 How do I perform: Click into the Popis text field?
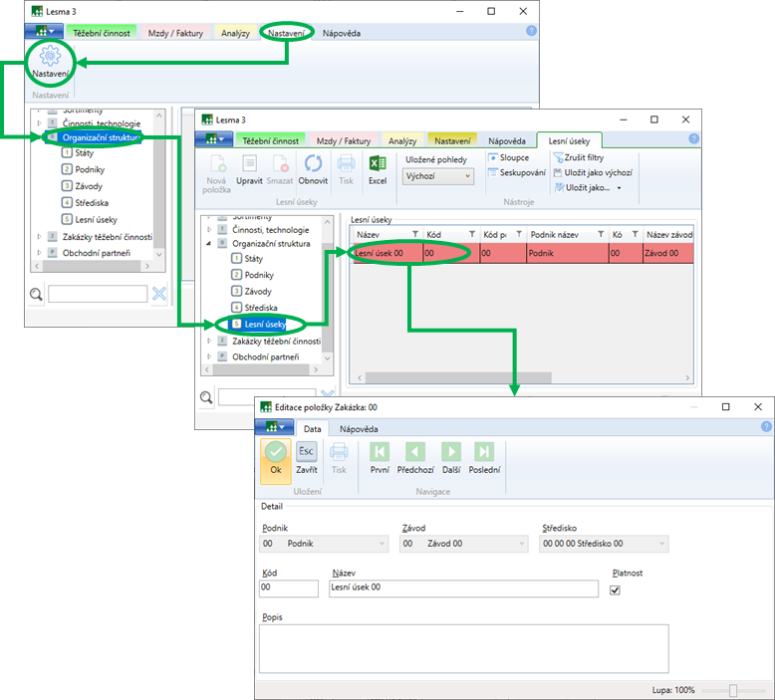tap(463, 648)
